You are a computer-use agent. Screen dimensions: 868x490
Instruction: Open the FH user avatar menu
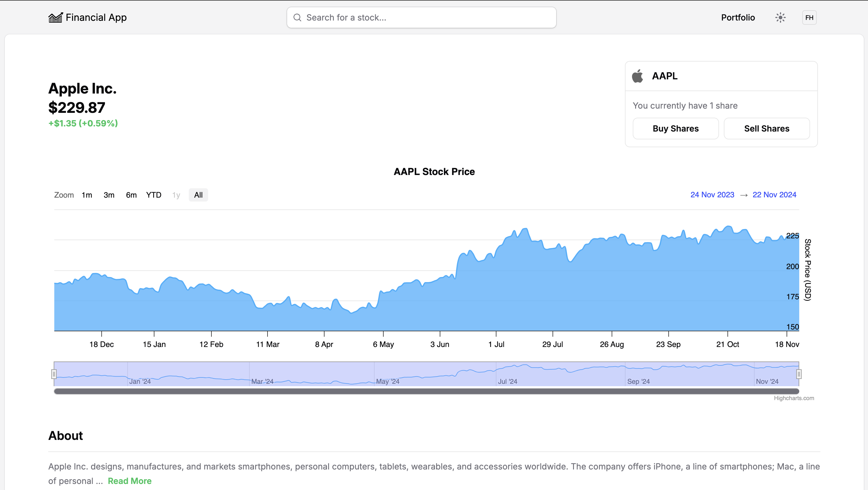pyautogui.click(x=809, y=17)
